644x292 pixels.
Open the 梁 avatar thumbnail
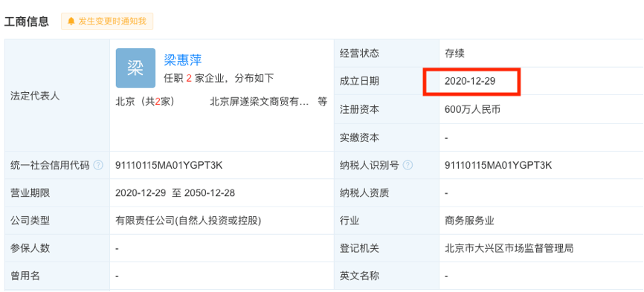(x=135, y=68)
